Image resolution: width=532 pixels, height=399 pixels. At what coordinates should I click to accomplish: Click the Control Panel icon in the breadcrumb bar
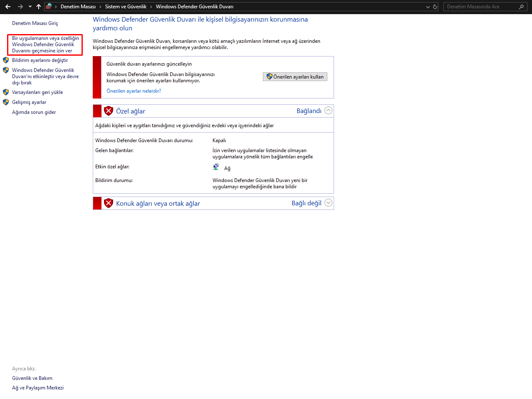tap(49, 6)
